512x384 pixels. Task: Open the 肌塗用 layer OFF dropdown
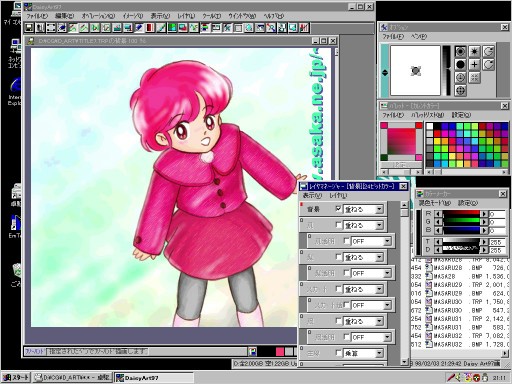[x=387, y=273]
